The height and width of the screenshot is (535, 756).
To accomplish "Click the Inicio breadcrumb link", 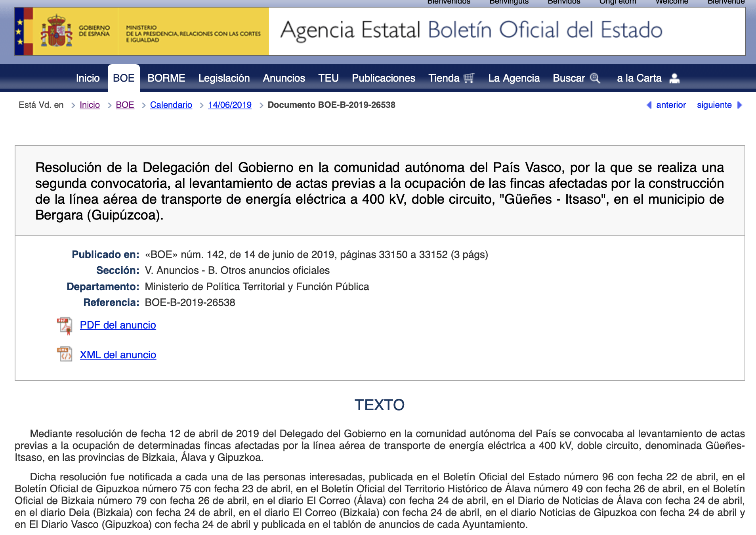I will (x=90, y=105).
